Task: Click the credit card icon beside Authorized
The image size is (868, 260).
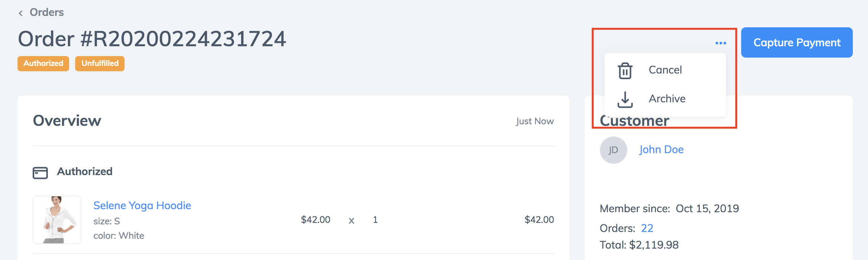Action: tap(40, 173)
